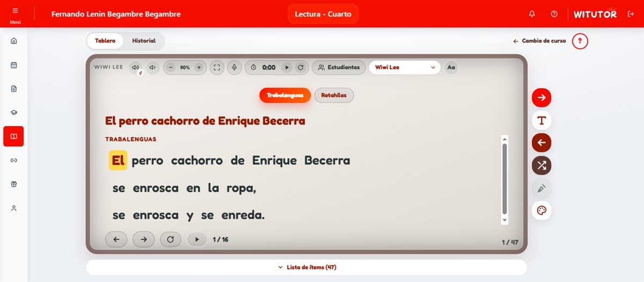The image size is (644, 282).
Task: Open help icon in top red bar
Action: [x=554, y=14]
